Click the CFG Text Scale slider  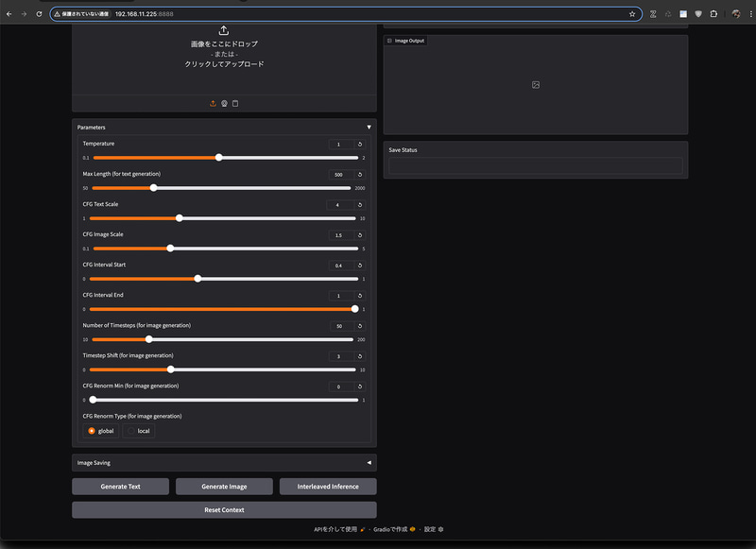[x=223, y=218]
